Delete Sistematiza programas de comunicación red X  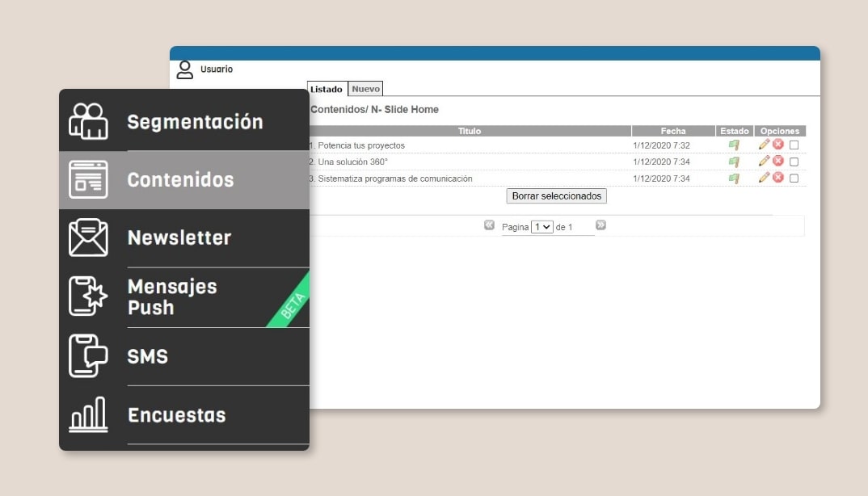(x=778, y=177)
